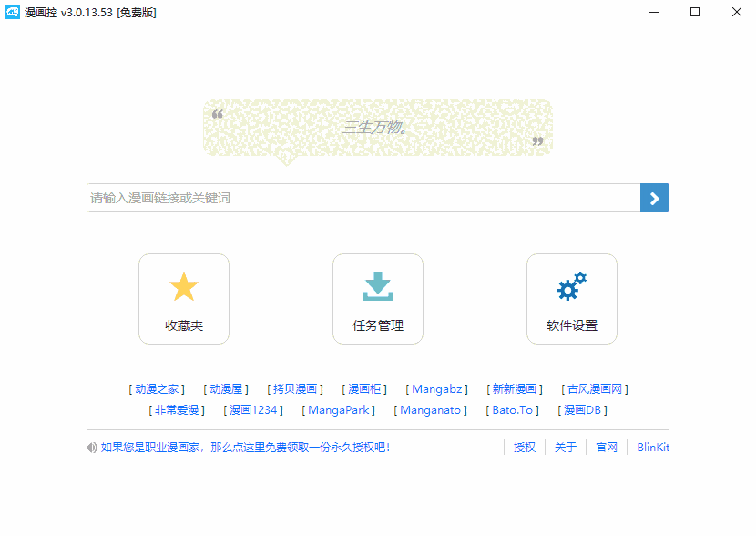
Task: Click the free permanent license announcement link
Action: (x=246, y=447)
